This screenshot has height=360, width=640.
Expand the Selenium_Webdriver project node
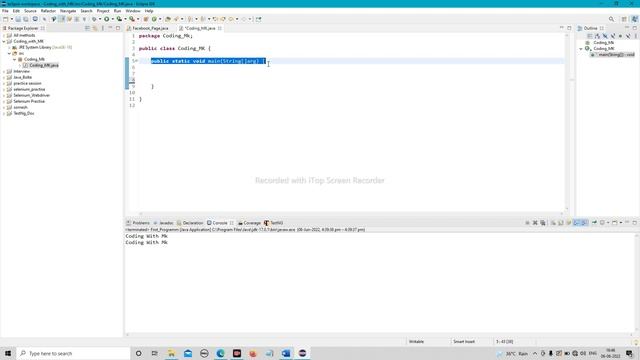4,95
